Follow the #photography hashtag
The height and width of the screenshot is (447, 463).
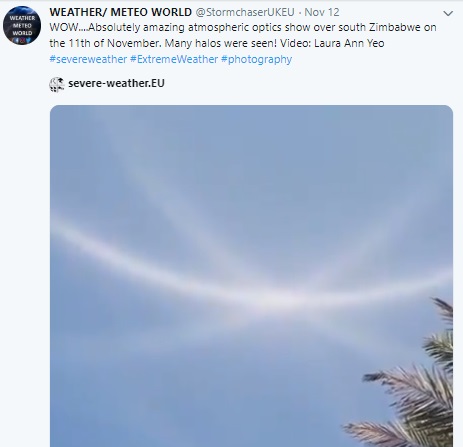click(257, 59)
